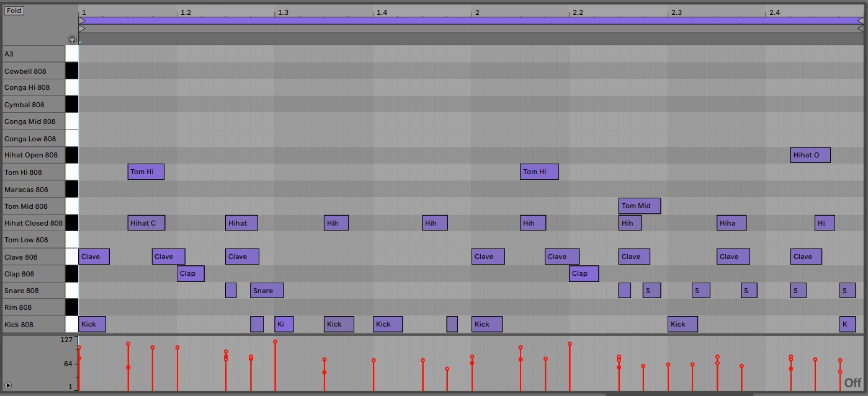Viewport: 868px width, 396px height.
Task: Select the Hihat O note
Action: [x=810, y=155]
